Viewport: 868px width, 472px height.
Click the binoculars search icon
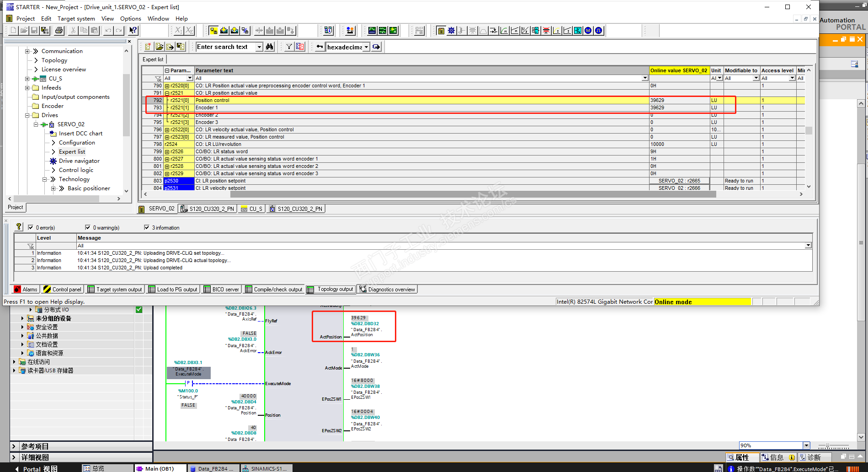coord(270,47)
